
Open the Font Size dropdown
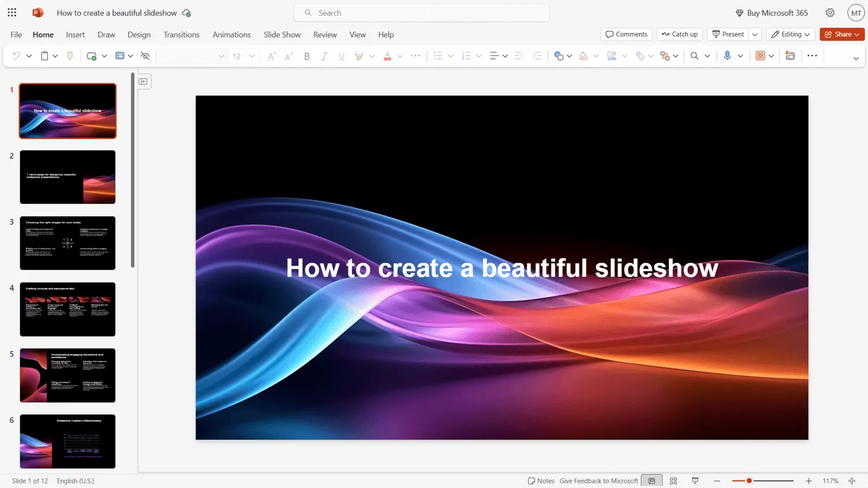(x=251, y=56)
